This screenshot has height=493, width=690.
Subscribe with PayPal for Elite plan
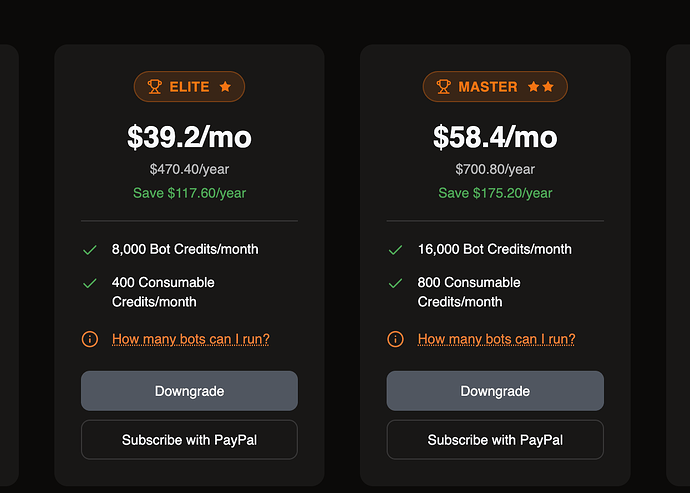click(189, 440)
